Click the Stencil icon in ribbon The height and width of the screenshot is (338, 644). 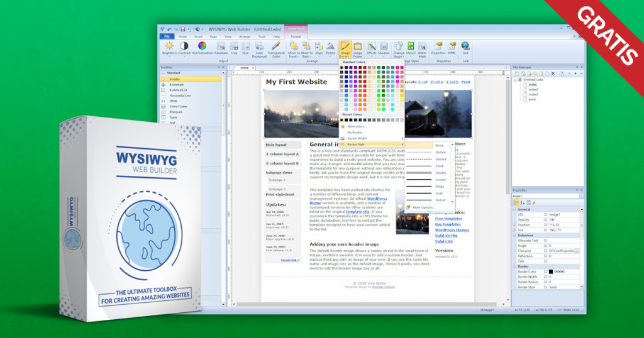click(x=411, y=46)
